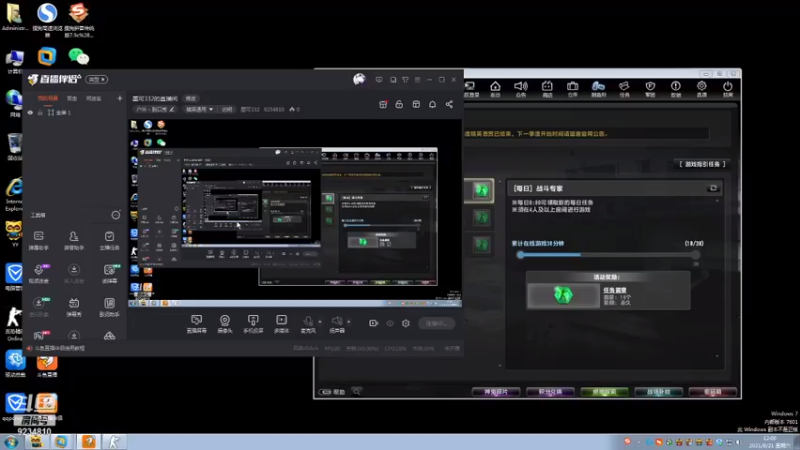
Task: Click the nested screen preview in live companion
Action: pos(295,213)
